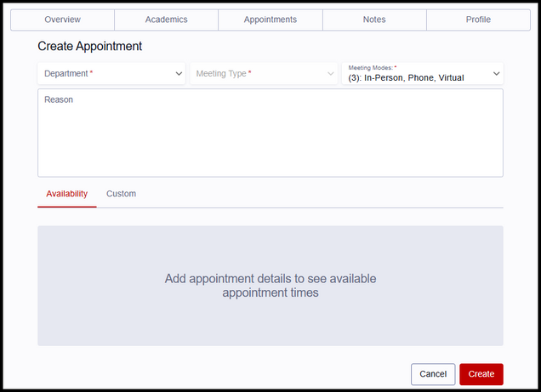Select the Profile tab
Screen dimensions: 541x392
(478, 20)
